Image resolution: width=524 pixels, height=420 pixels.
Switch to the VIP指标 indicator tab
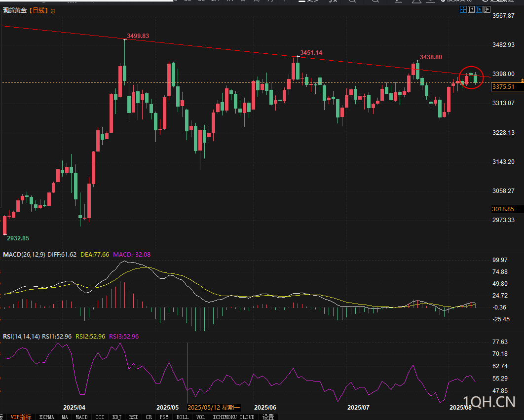click(21, 417)
